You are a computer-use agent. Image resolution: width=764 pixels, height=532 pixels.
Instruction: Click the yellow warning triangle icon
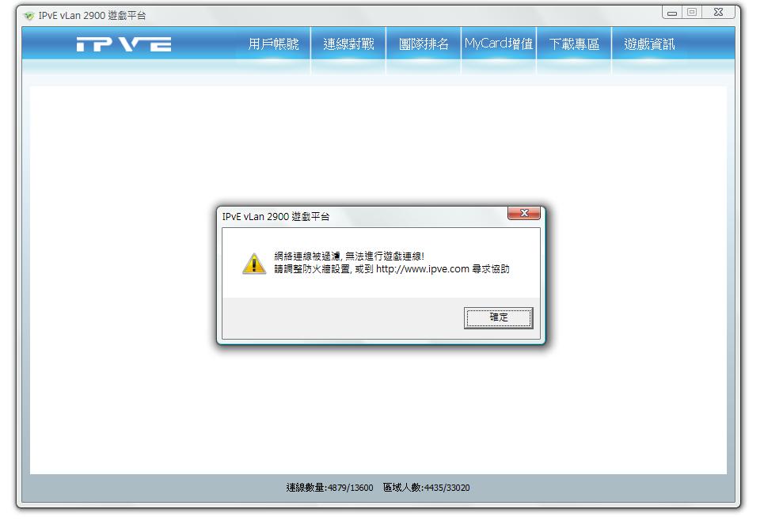click(x=254, y=264)
